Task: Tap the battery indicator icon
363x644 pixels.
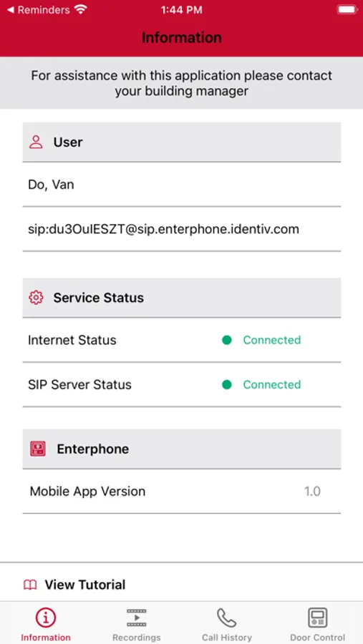Action: point(347,10)
